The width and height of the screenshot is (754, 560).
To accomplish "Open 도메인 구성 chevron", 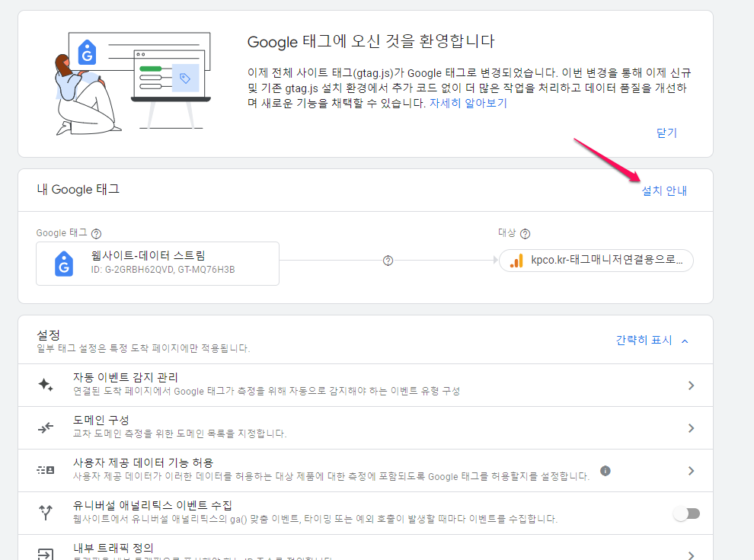I will (x=691, y=428).
